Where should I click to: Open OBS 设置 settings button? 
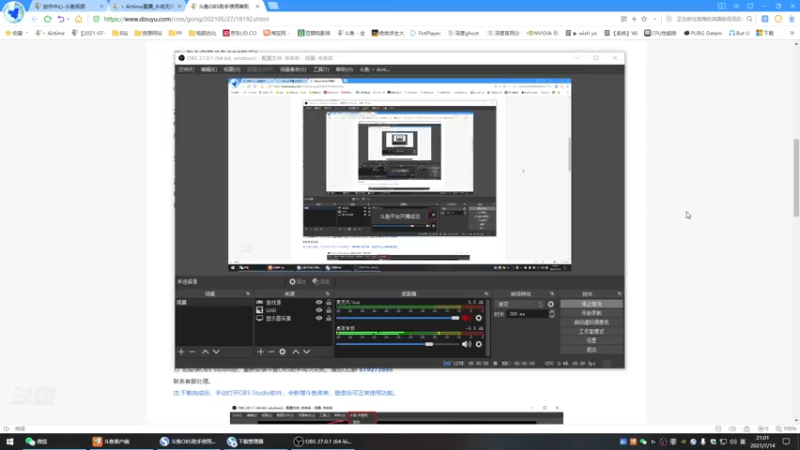[x=591, y=340]
